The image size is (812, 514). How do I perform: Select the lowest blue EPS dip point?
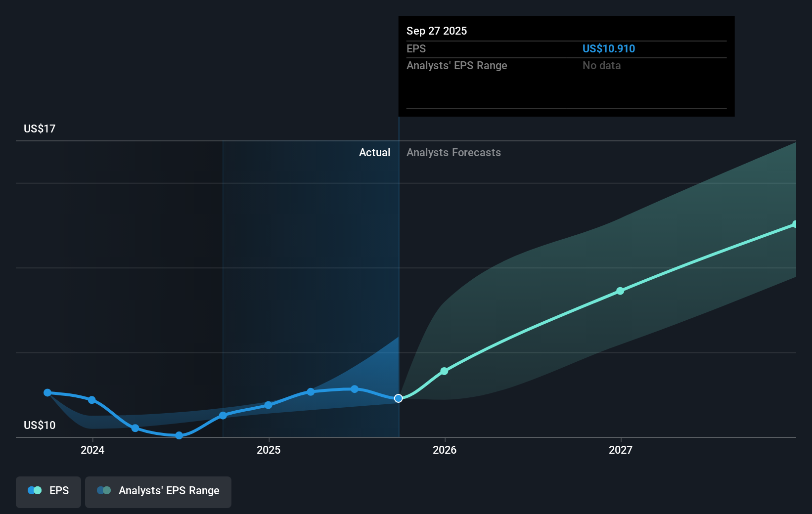pyautogui.click(x=179, y=436)
